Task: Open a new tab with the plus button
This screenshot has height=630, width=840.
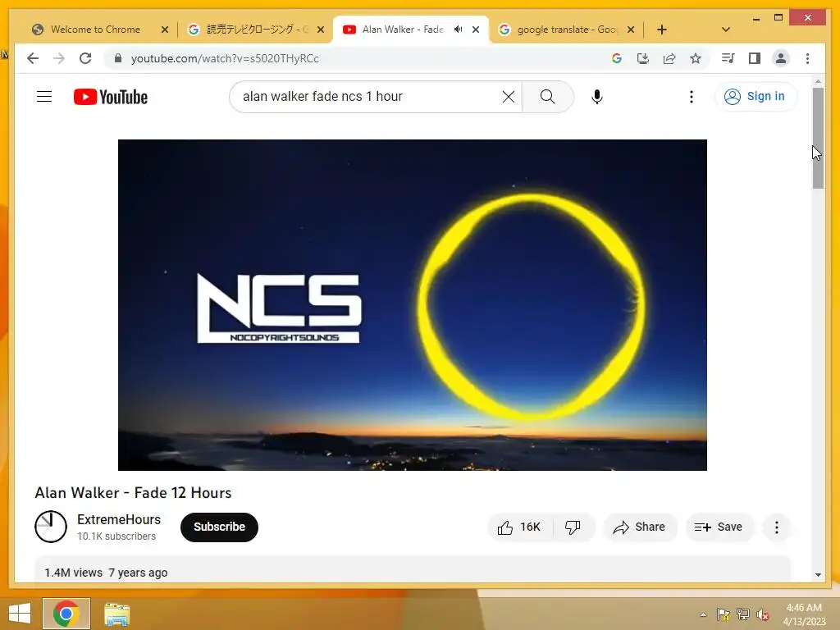Action: coord(662,30)
